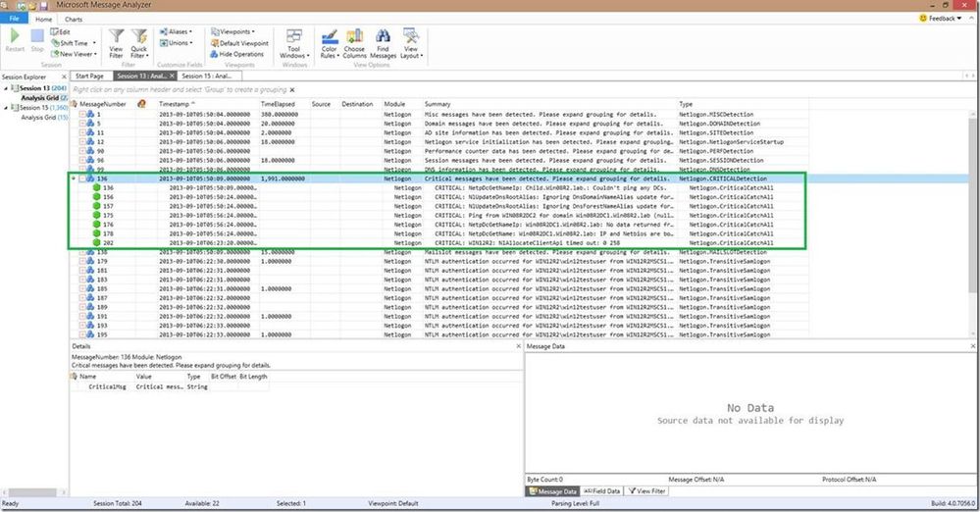Switch to the Charts ribbon tab

[74, 20]
